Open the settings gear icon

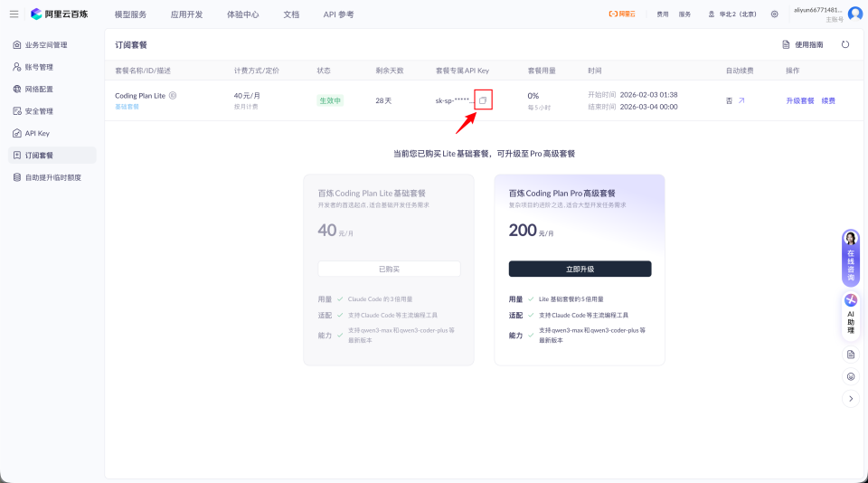click(x=775, y=14)
